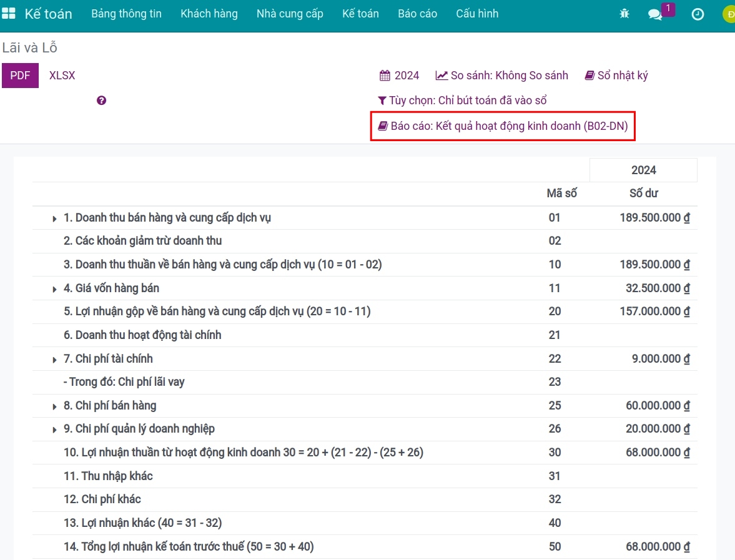735x560 pixels.
Task: Expand the Chi phí bán hàng row
Action: click(x=56, y=406)
